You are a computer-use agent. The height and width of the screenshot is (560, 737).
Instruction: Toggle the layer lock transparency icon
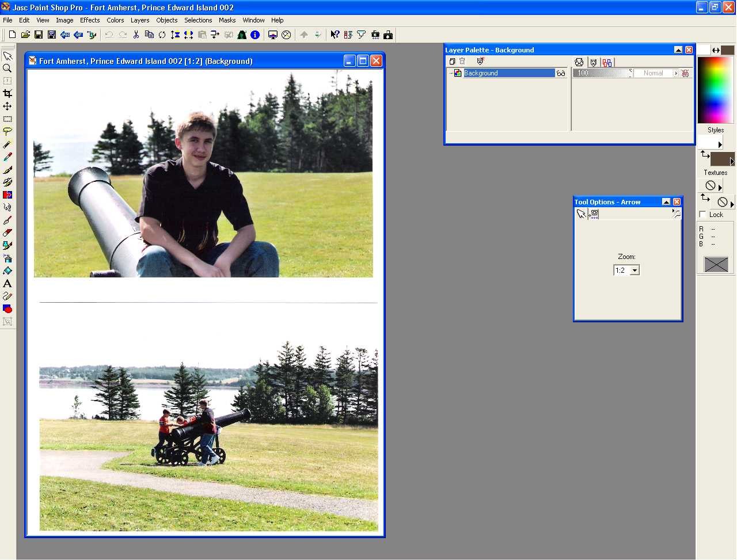(x=685, y=74)
